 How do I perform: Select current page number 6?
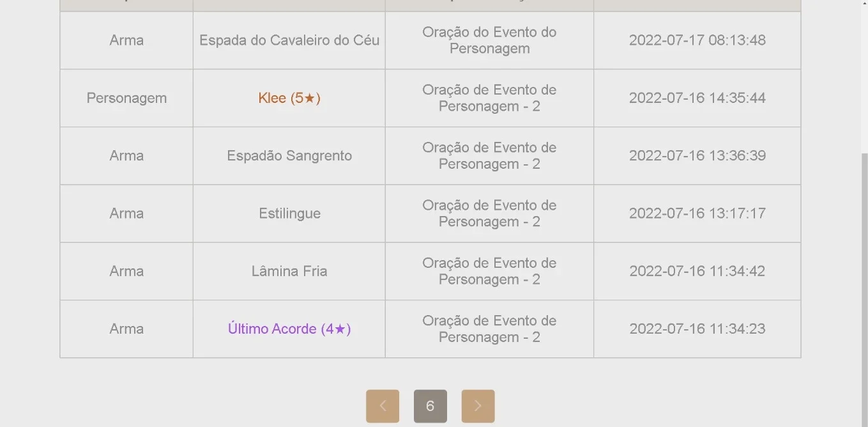tap(430, 406)
